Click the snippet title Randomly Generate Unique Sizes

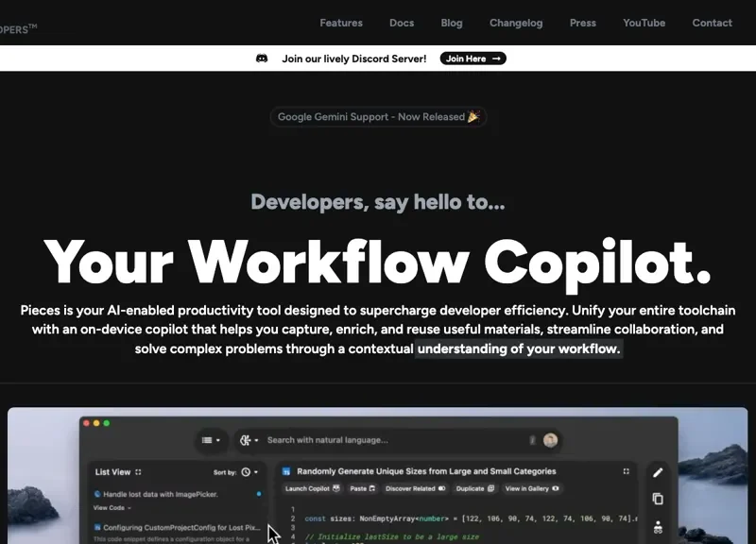point(426,471)
